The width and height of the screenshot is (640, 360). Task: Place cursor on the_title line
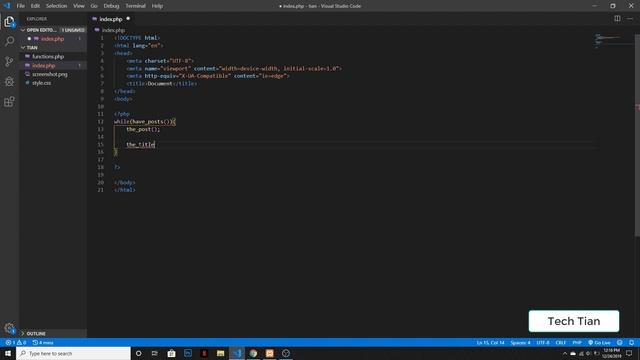click(x=140, y=144)
